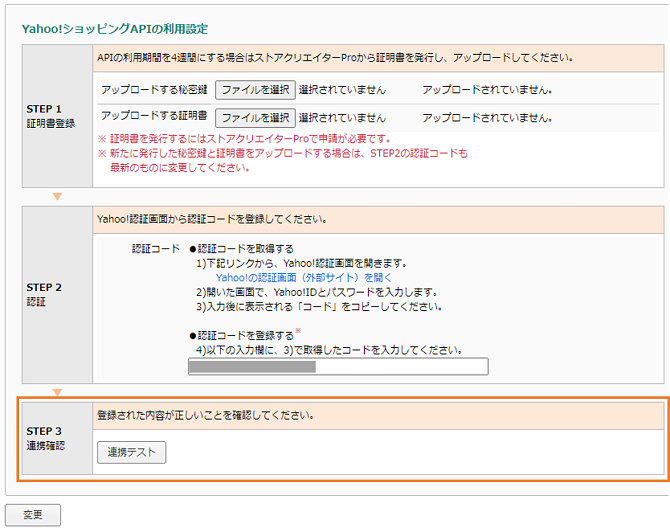Select the STEP 3 連携確認 label
This screenshot has width=670, height=532.
coord(46,438)
